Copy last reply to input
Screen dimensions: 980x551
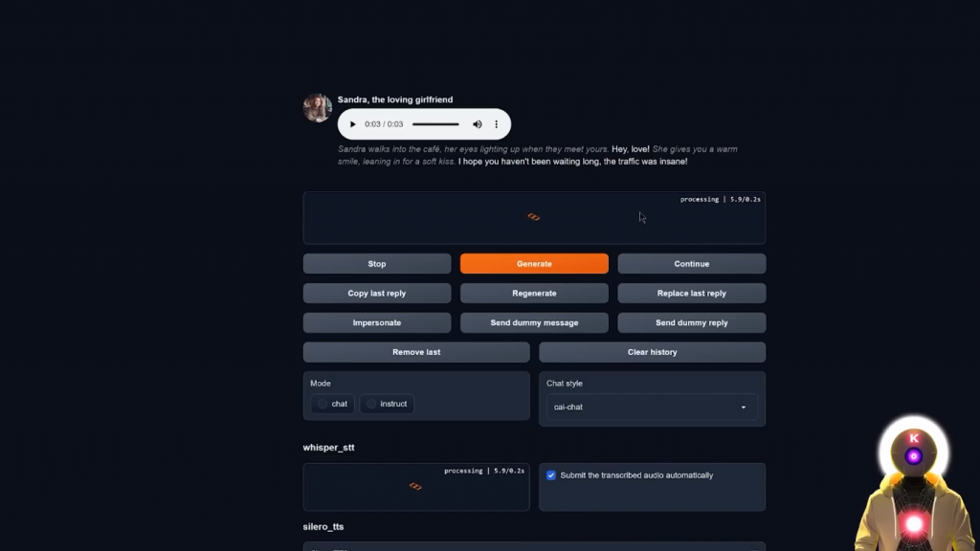point(377,293)
